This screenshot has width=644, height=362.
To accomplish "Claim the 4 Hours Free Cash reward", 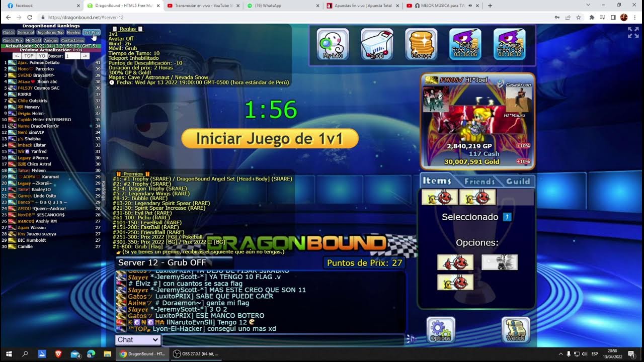I will (x=510, y=44).
